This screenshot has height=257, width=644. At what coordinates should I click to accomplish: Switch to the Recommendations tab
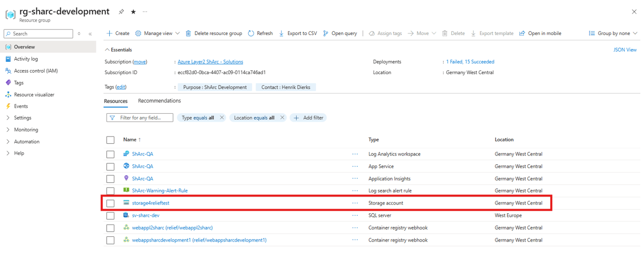[x=159, y=101]
